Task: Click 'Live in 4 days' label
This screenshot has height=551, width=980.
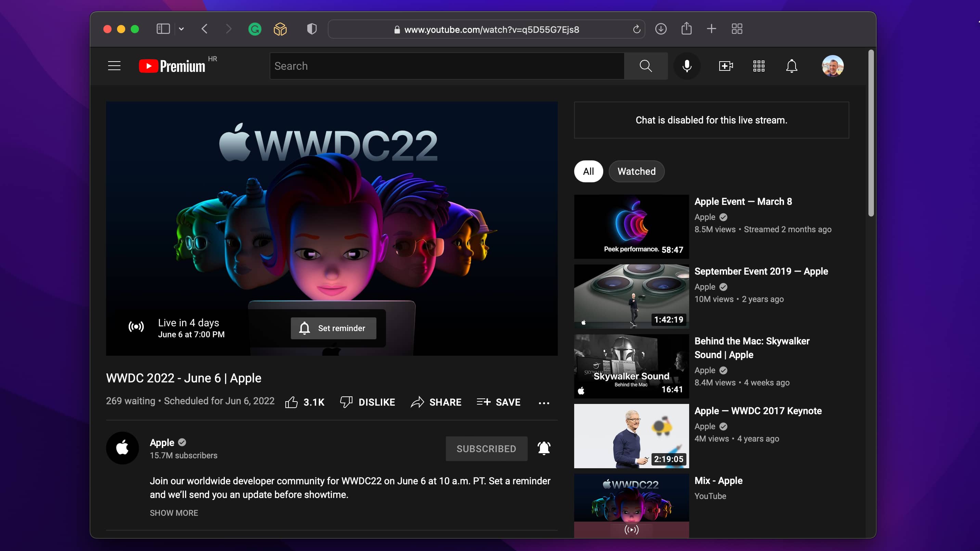Action: click(188, 323)
